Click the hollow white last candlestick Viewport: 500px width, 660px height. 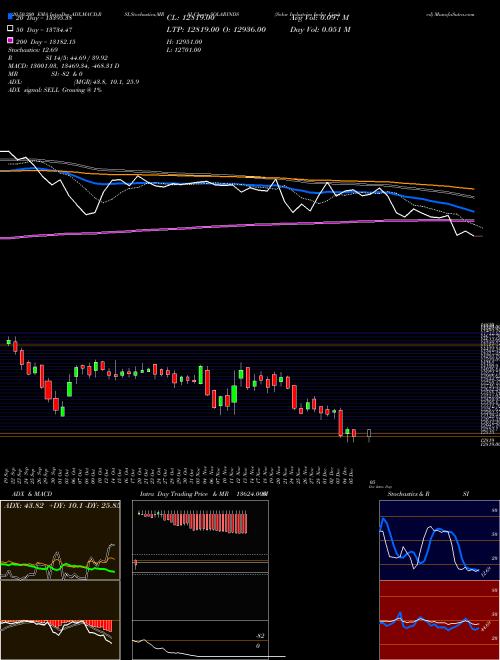pyautogui.click(x=369, y=435)
